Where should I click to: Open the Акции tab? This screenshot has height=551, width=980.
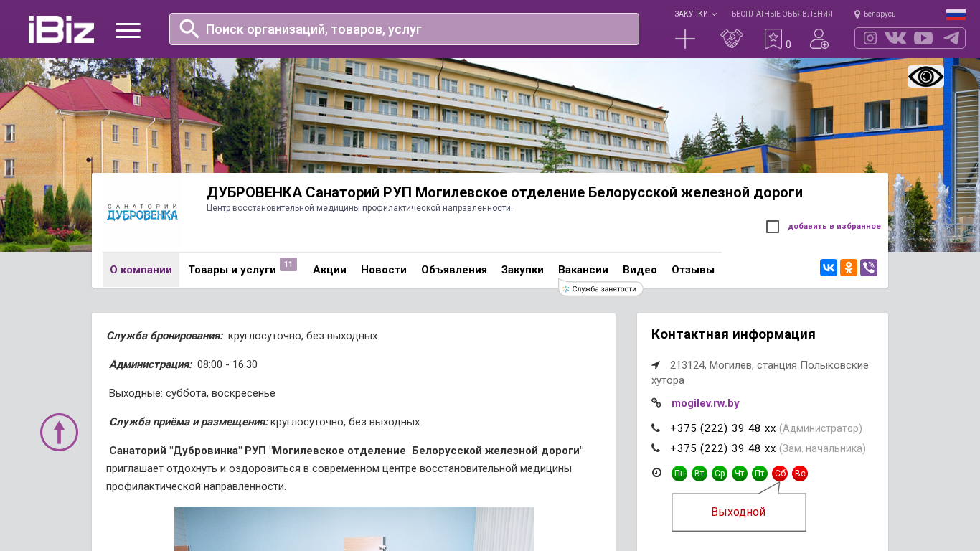(x=329, y=270)
